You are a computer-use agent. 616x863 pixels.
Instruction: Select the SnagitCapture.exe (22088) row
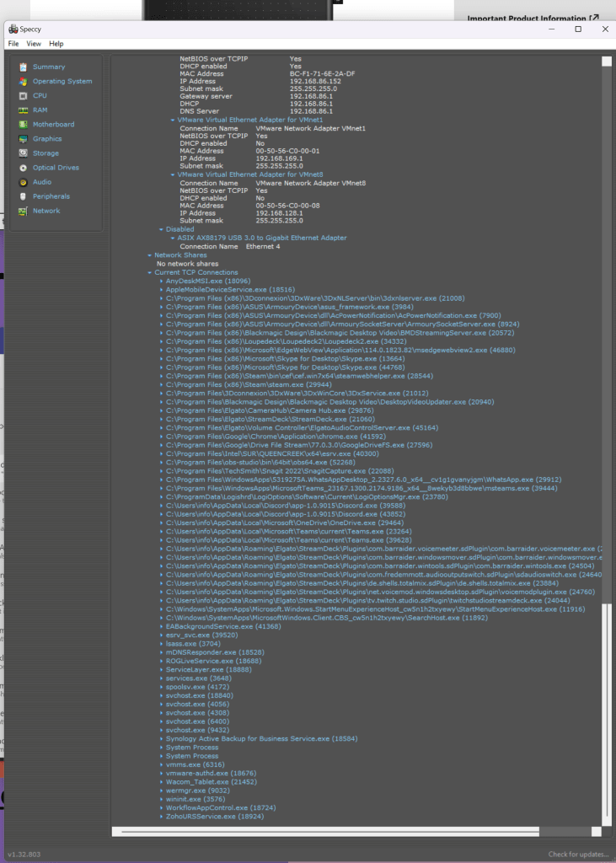tap(280, 471)
